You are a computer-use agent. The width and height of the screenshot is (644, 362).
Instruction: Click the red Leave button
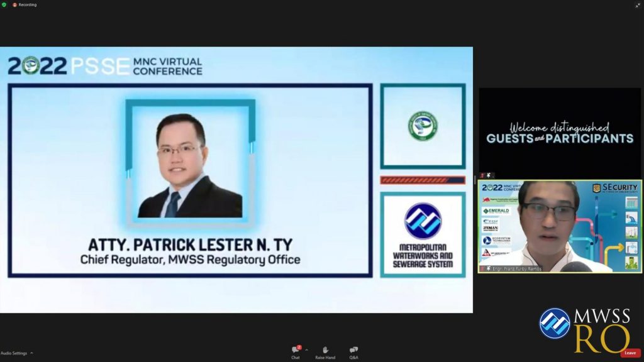click(630, 353)
